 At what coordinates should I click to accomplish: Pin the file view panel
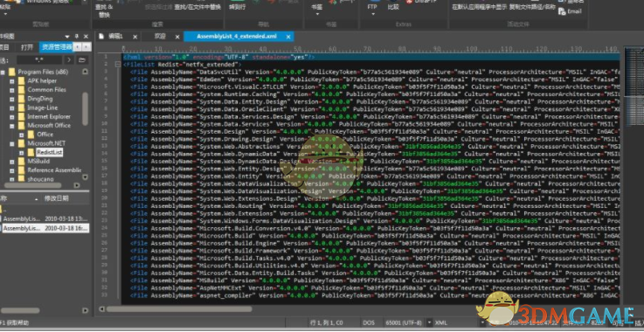(77, 37)
